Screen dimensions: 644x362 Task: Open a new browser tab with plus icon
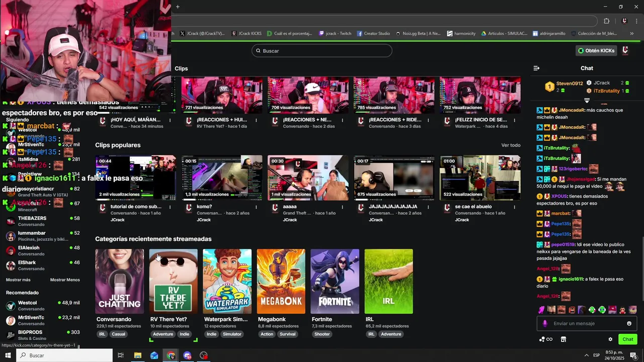point(178,7)
